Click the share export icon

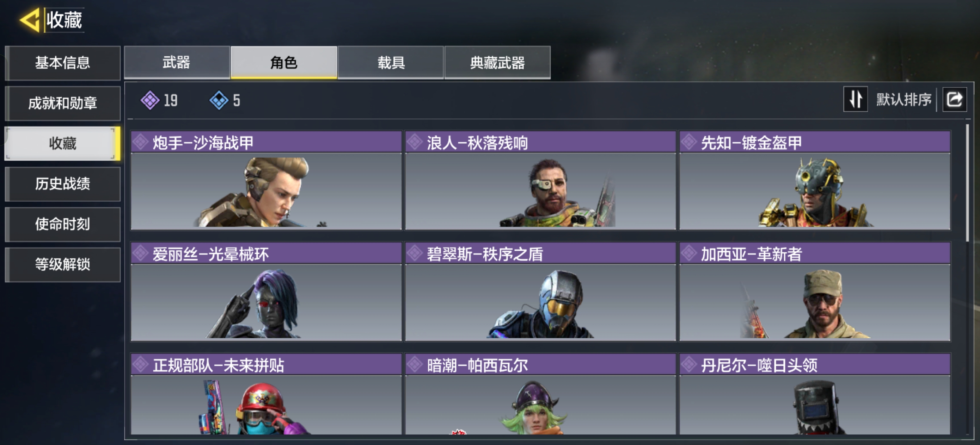tap(954, 100)
